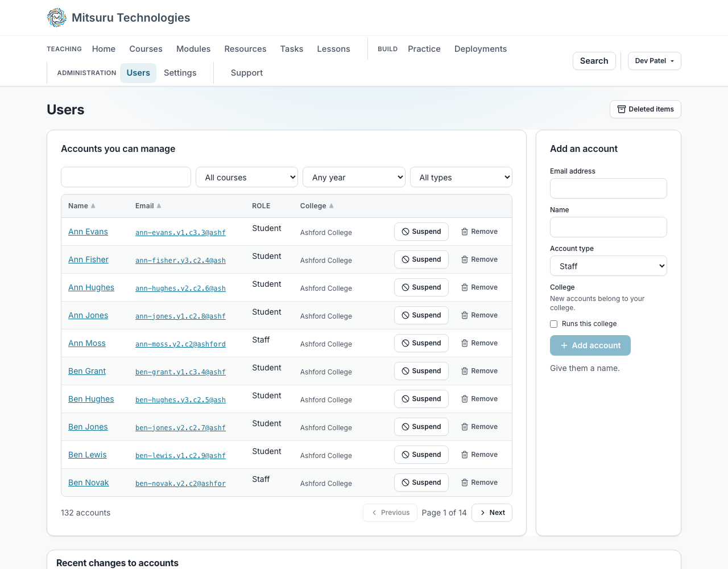Click the Name field in Add an account
Viewport: 728px width, 569px height.
tap(609, 227)
